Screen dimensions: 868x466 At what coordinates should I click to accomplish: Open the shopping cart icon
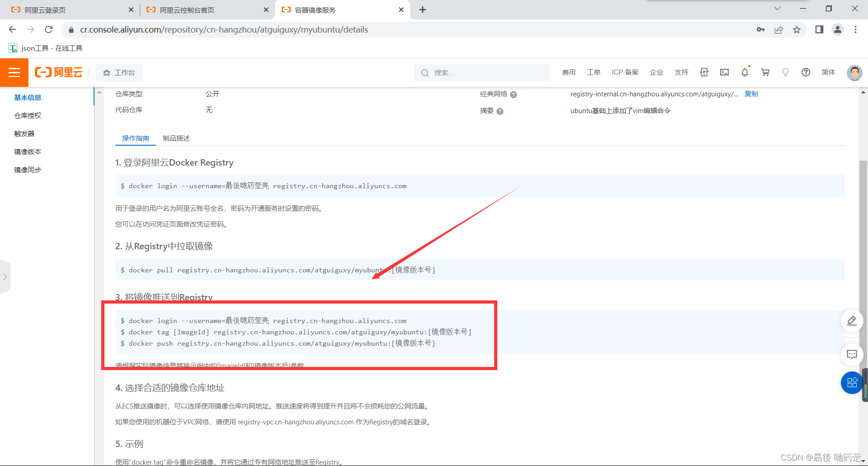[765, 72]
